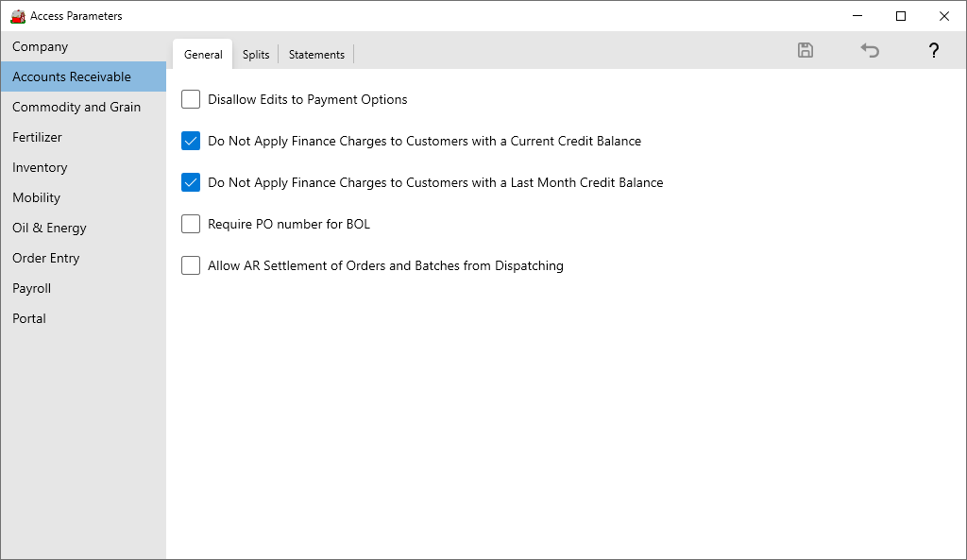The width and height of the screenshot is (967, 560).
Task: Open Help with question mark icon
Action: (933, 51)
